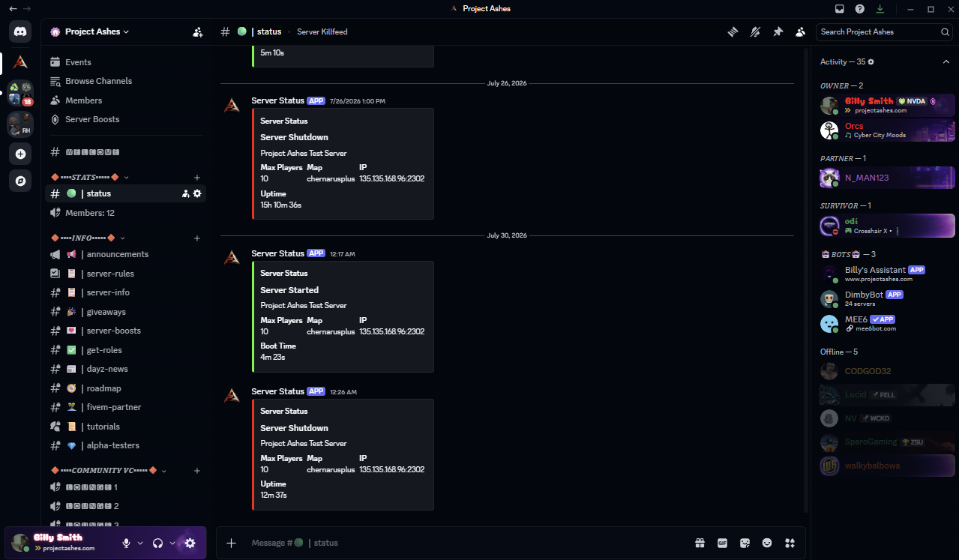
Task: Open the server-rules channel
Action: pos(125,274)
